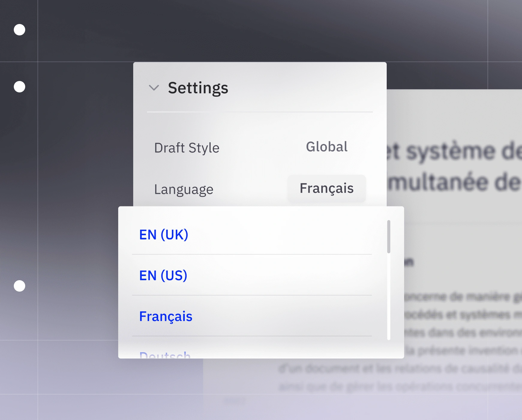Click the Global draft style value
The image size is (522, 420).
pyautogui.click(x=327, y=147)
